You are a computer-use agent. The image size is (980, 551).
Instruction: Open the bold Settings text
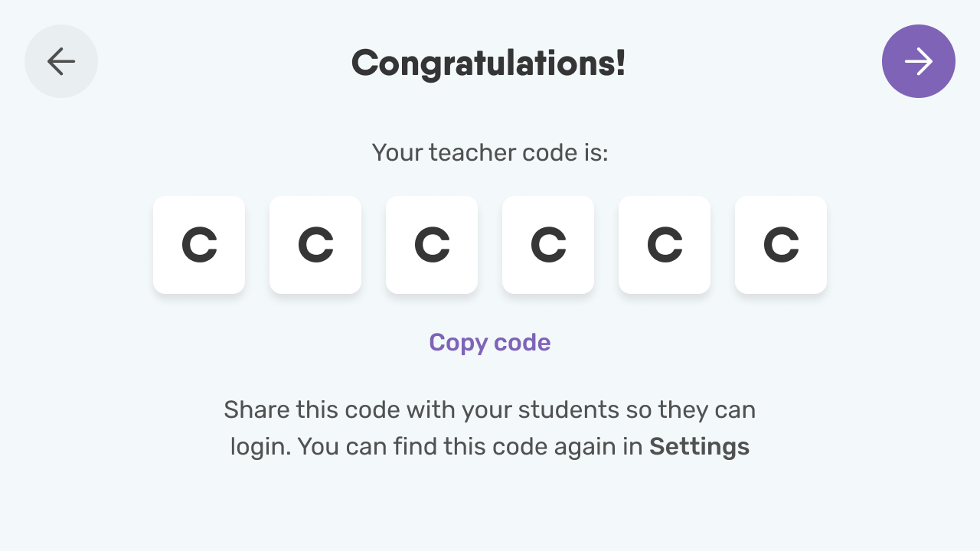(x=699, y=447)
